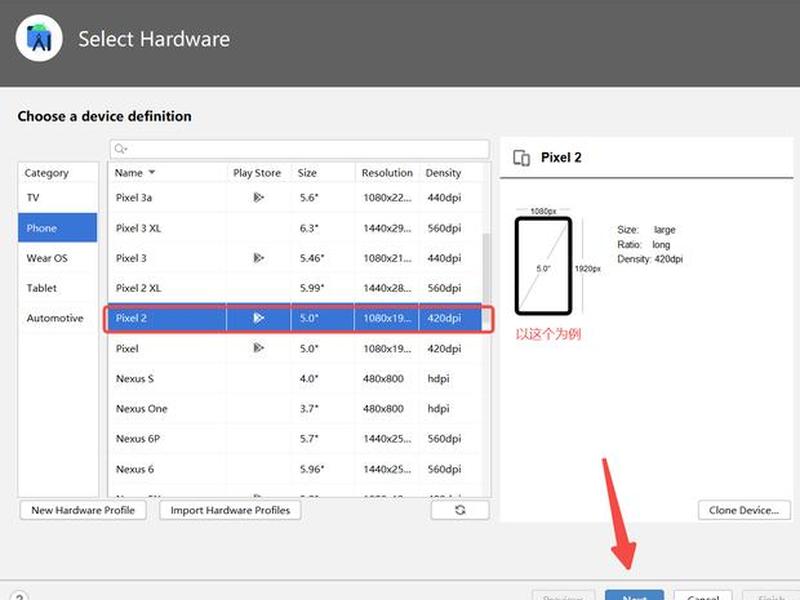Open the help question mark button
The height and width of the screenshot is (600, 800).
point(19,596)
